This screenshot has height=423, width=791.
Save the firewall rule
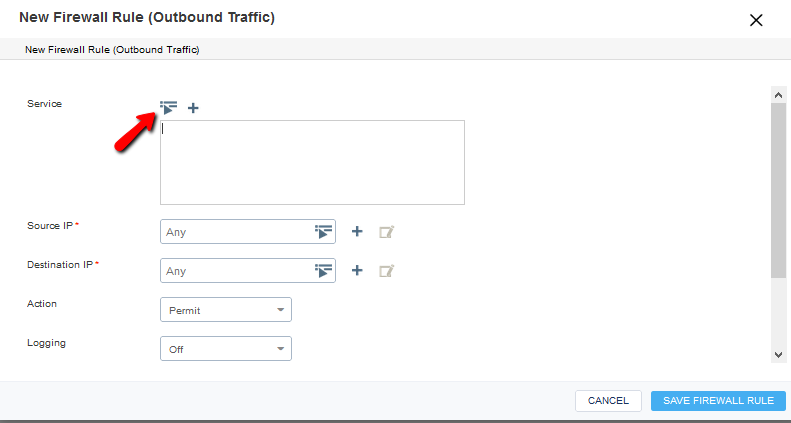point(718,401)
